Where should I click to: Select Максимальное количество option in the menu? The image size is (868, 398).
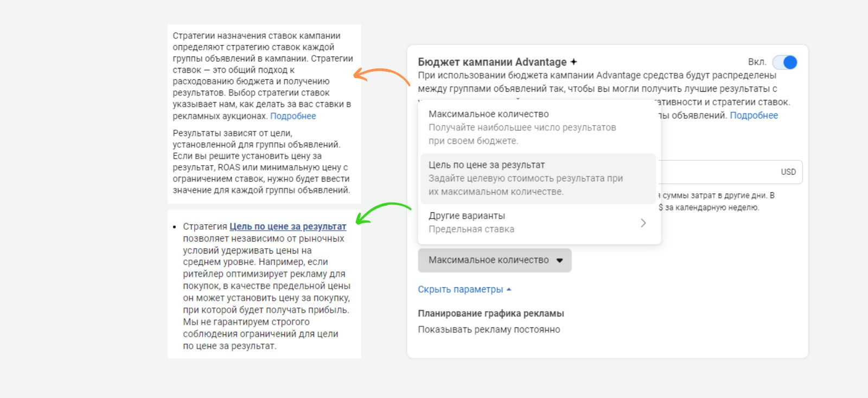pos(488,114)
